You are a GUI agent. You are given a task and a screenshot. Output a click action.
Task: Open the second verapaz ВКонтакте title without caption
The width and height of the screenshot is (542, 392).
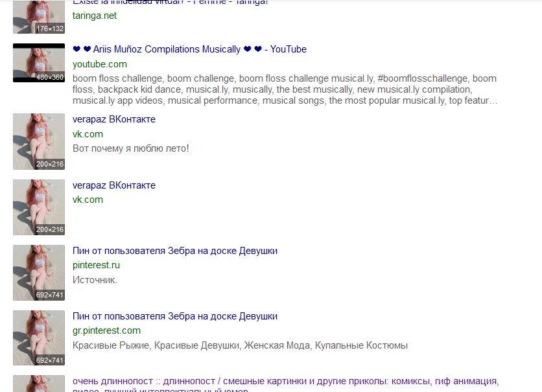114,185
